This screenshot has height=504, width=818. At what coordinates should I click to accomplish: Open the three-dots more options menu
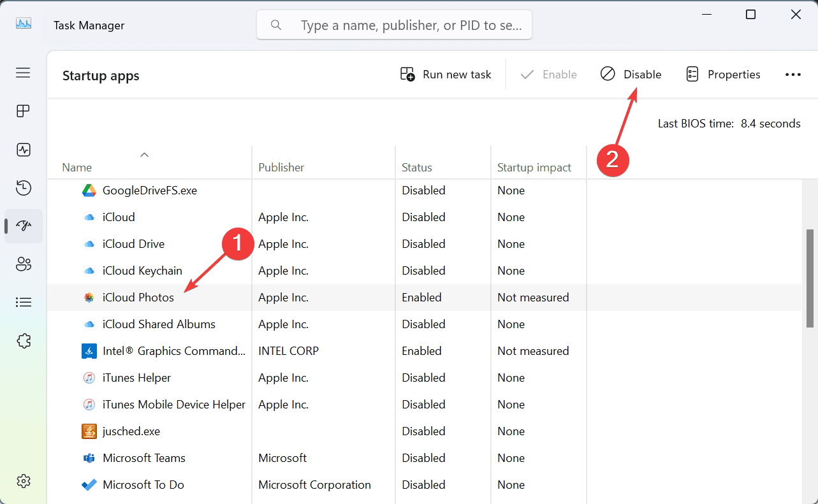pos(792,75)
